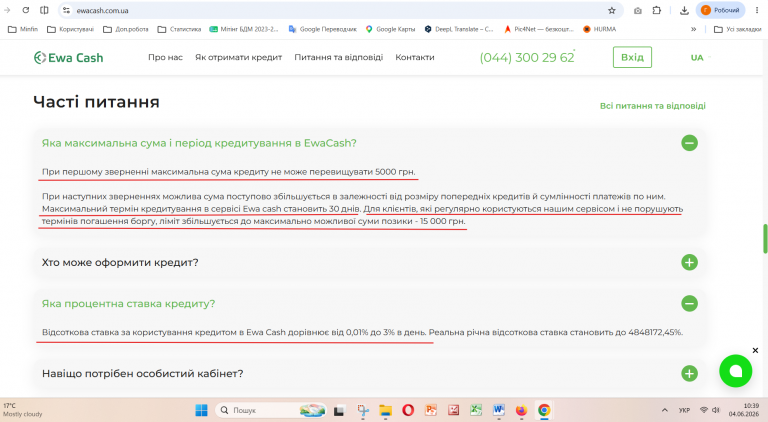
Task: Click the camera screenshot icon in toolbar
Action: [x=637, y=10]
